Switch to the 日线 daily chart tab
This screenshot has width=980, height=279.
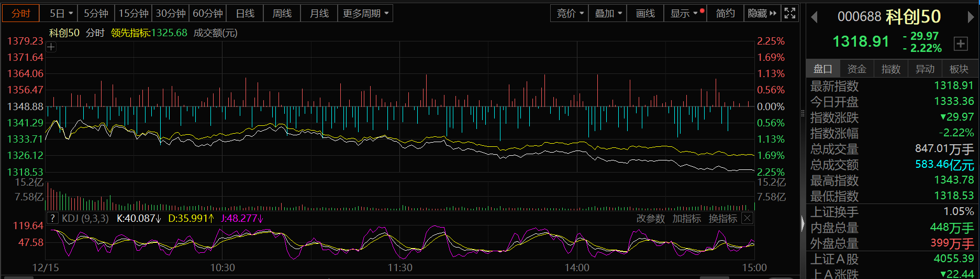245,13
